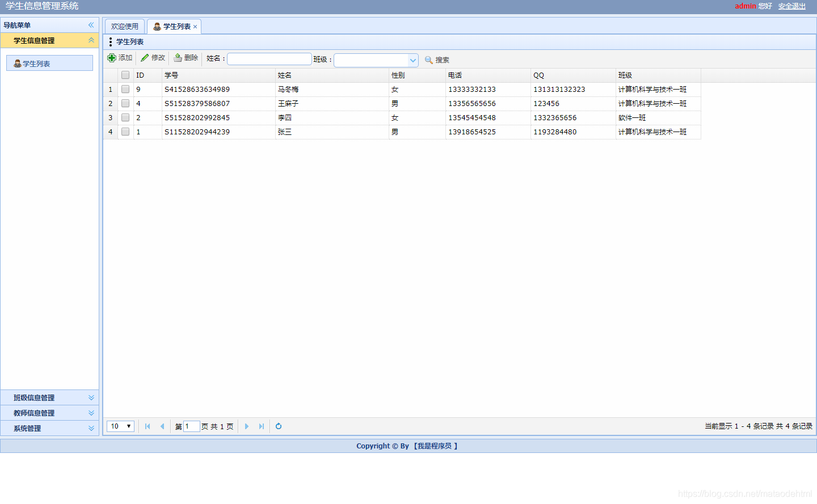Go to the previous page of results
The width and height of the screenshot is (817, 504).
click(x=162, y=426)
